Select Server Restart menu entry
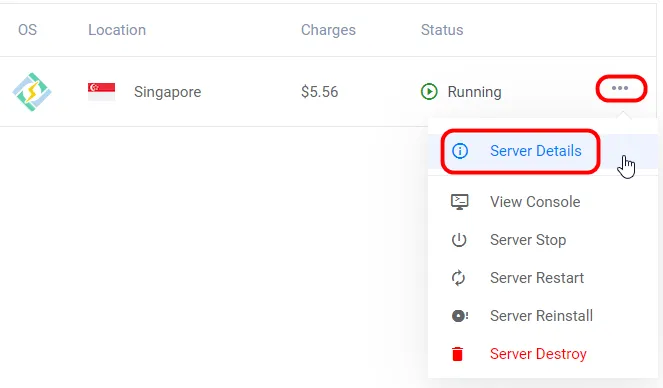The height and width of the screenshot is (388, 663). [x=543, y=278]
